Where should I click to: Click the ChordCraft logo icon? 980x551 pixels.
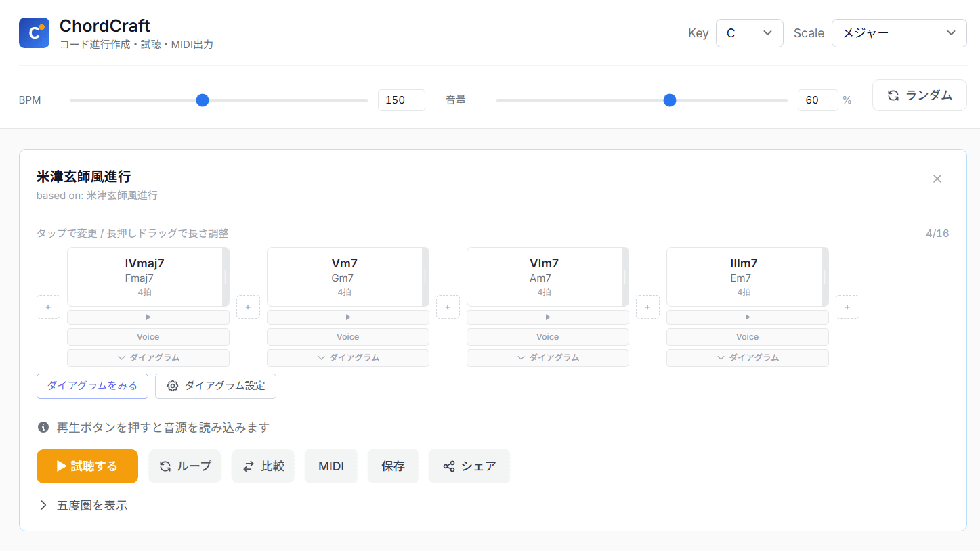[34, 33]
